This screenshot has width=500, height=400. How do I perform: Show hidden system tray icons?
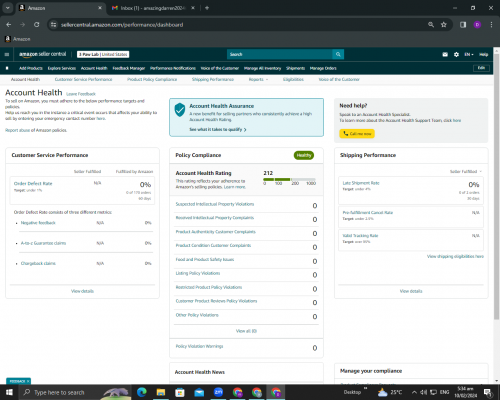pos(414,392)
